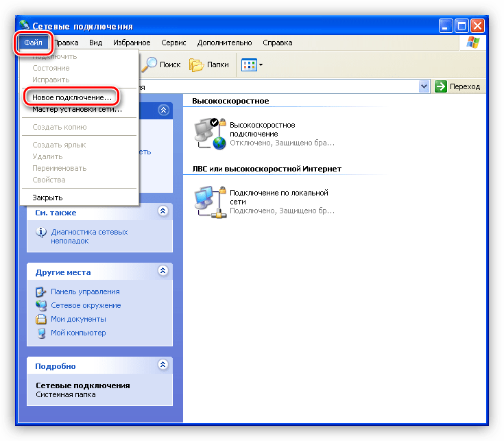
Task: Click the greyed Состояние menu entry
Action: point(51,68)
